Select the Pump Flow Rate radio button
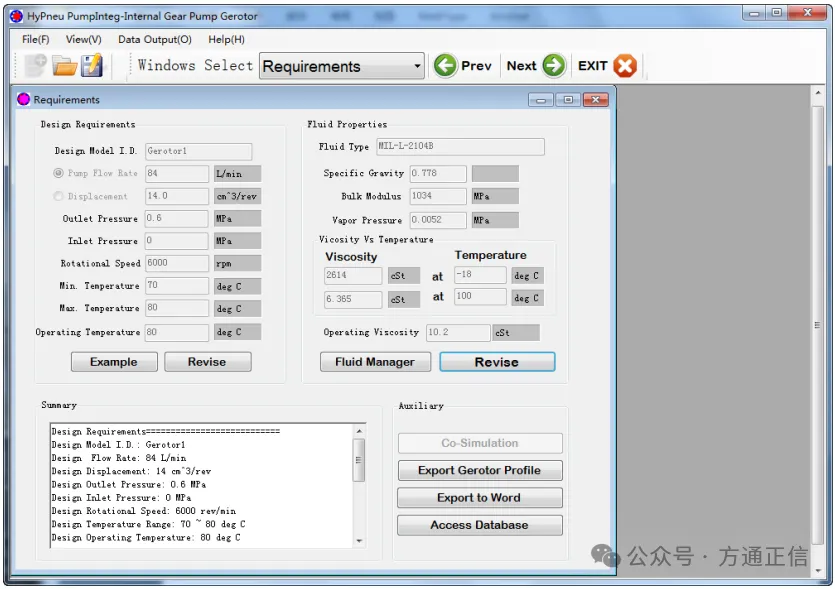Screen dimensions: 835x589 (x=59, y=173)
